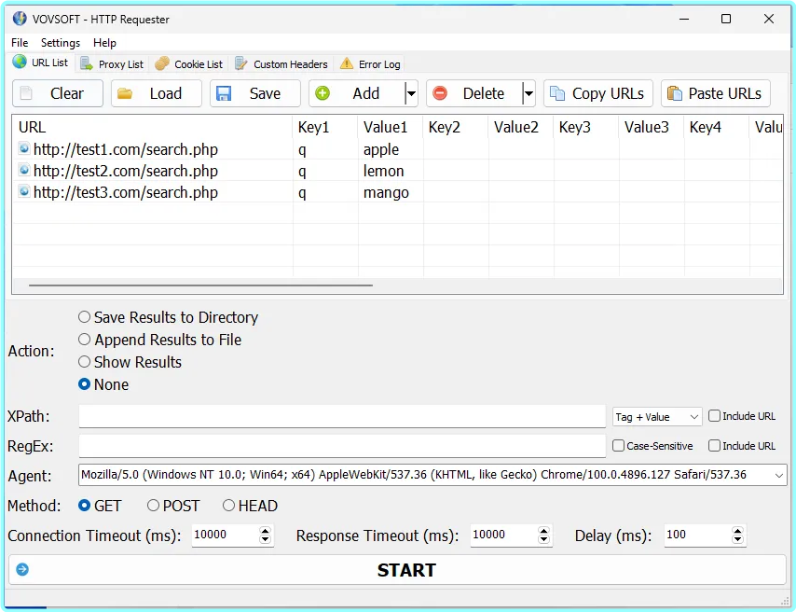Click the VOVSOFT app icon in title bar

pos(19,18)
